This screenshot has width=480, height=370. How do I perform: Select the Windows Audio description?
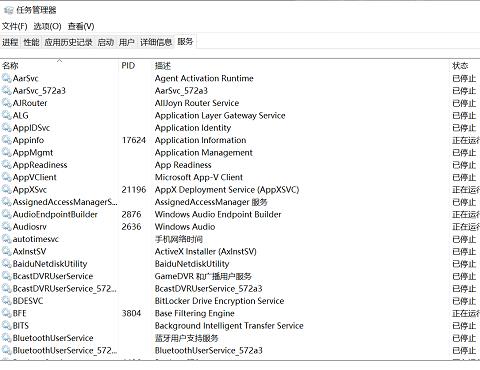[185, 227]
